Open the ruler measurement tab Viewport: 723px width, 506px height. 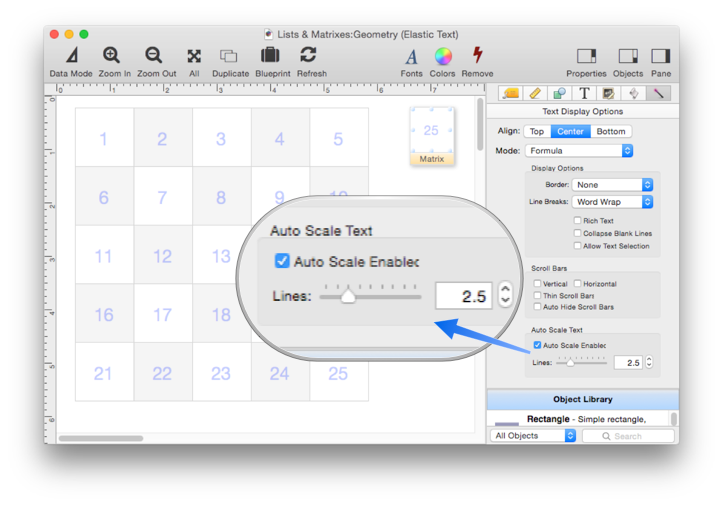click(x=535, y=94)
